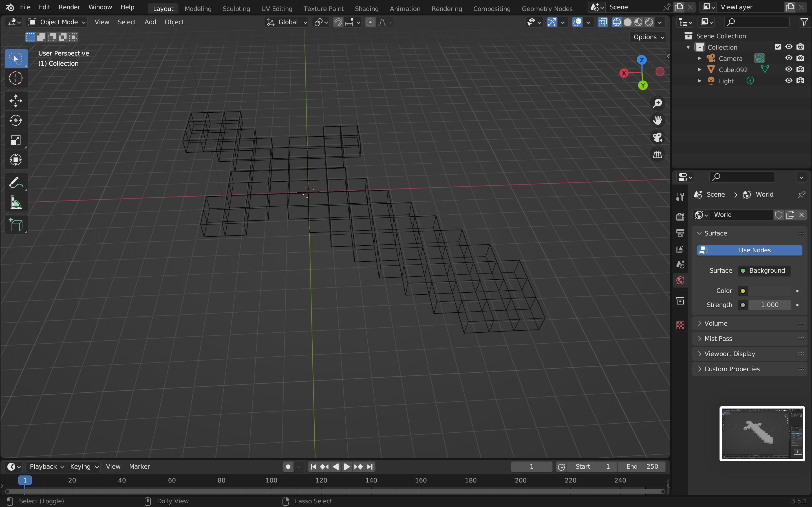Expand the Volume panel
This screenshot has width=812, height=507.
pos(716,323)
